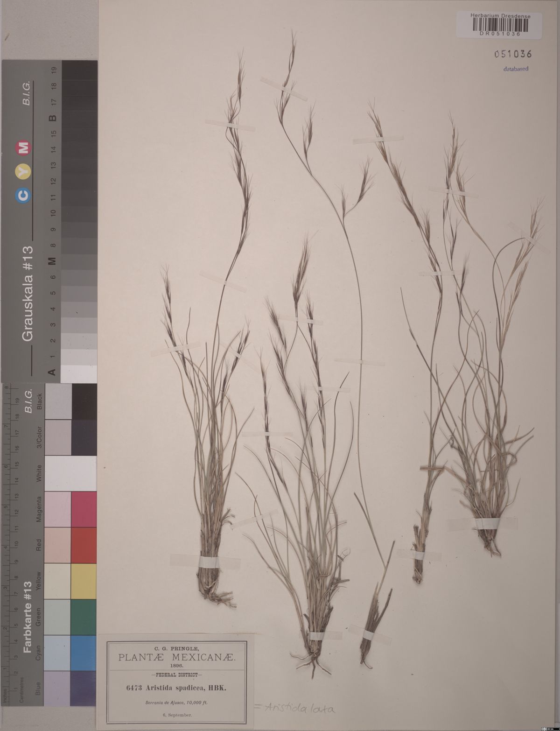Pick the saturated blue color patch
This screenshot has height=731, width=560.
[84, 689]
